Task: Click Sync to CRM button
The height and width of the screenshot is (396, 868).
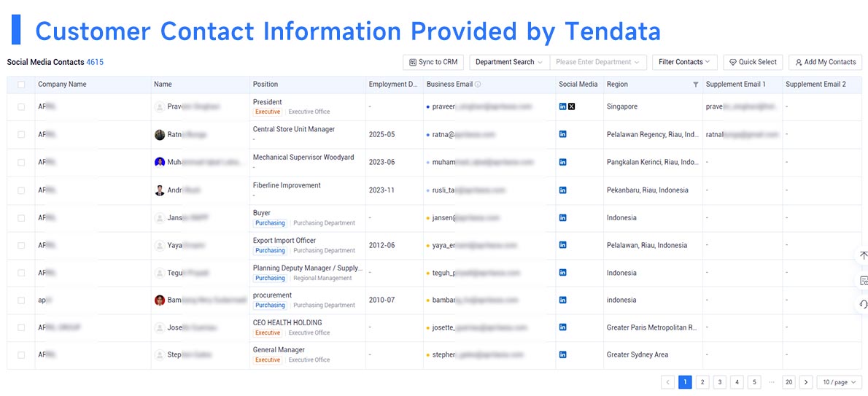Action: point(433,62)
